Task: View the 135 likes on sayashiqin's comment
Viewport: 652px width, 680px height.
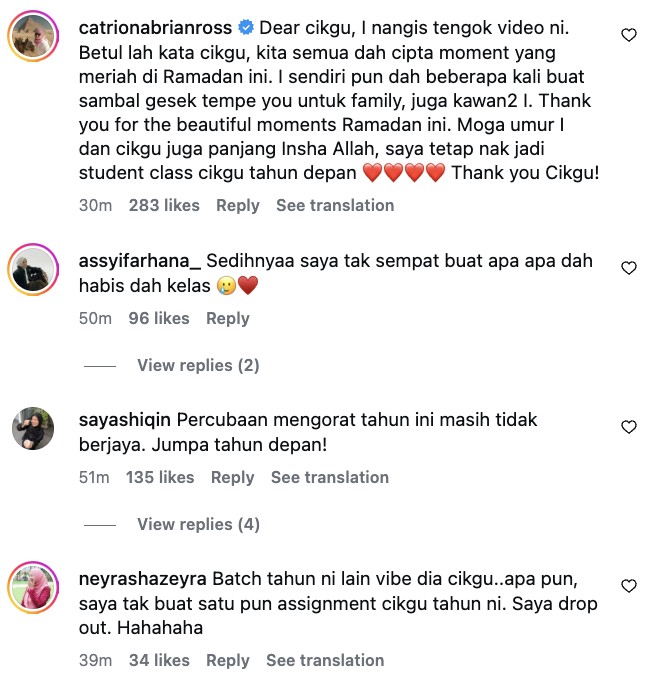Action: [160, 477]
